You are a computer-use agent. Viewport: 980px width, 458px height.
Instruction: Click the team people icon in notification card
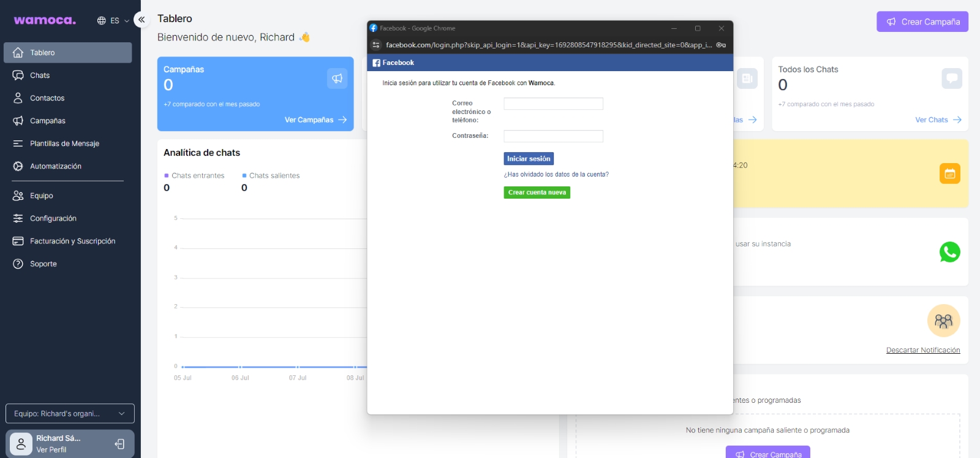(943, 321)
